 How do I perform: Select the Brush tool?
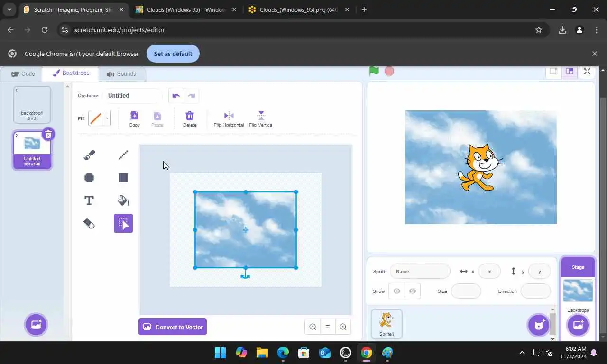pos(89,155)
